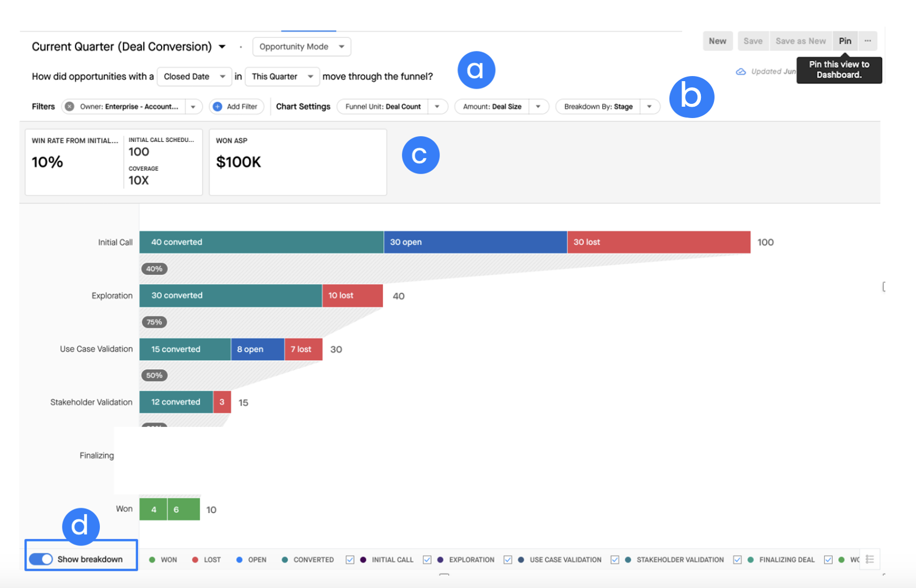Image resolution: width=916 pixels, height=588 pixels.
Task: Click the 12 converted bar segment
Action: pos(176,402)
